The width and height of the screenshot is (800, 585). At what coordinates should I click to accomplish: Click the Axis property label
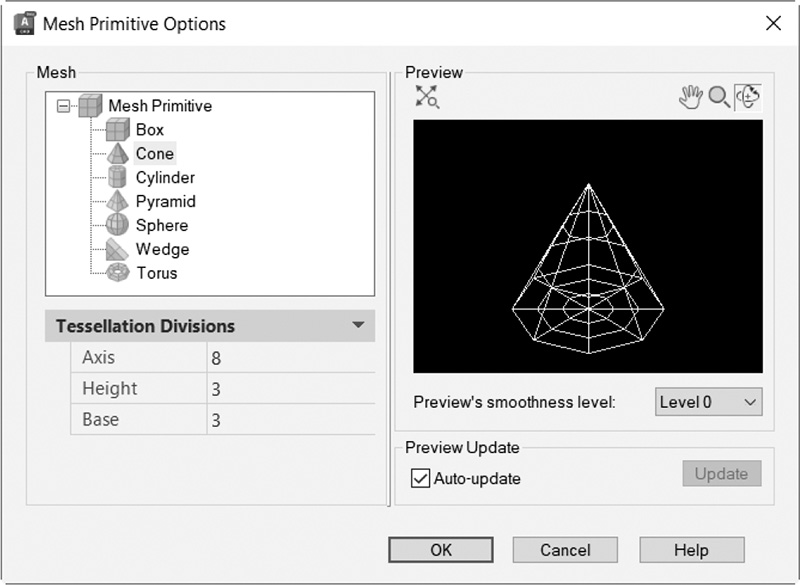tap(98, 358)
